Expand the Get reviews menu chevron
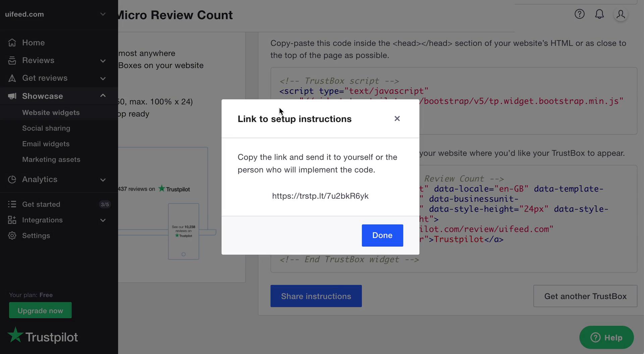644x354 pixels. click(103, 78)
